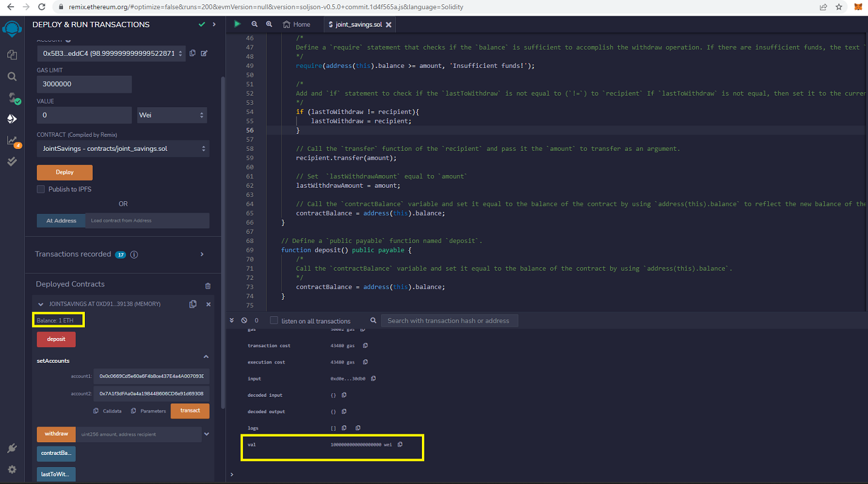This screenshot has width=868, height=484.
Task: Enable Publish to IPFS checkbox
Action: tap(41, 190)
